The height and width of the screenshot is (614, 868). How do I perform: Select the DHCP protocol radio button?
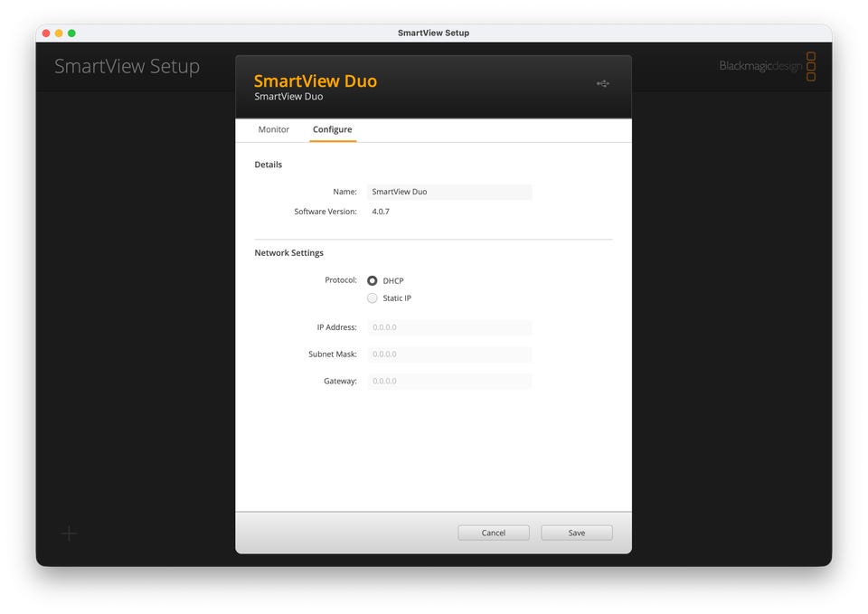(372, 280)
